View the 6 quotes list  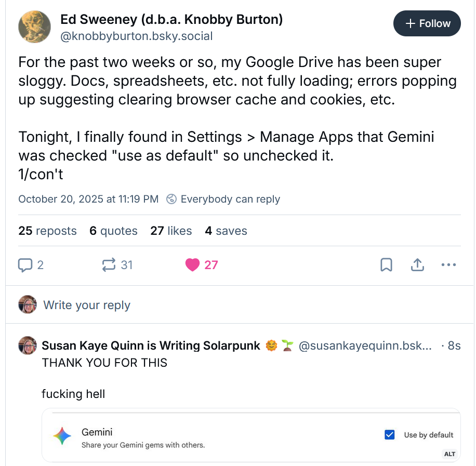tap(113, 231)
